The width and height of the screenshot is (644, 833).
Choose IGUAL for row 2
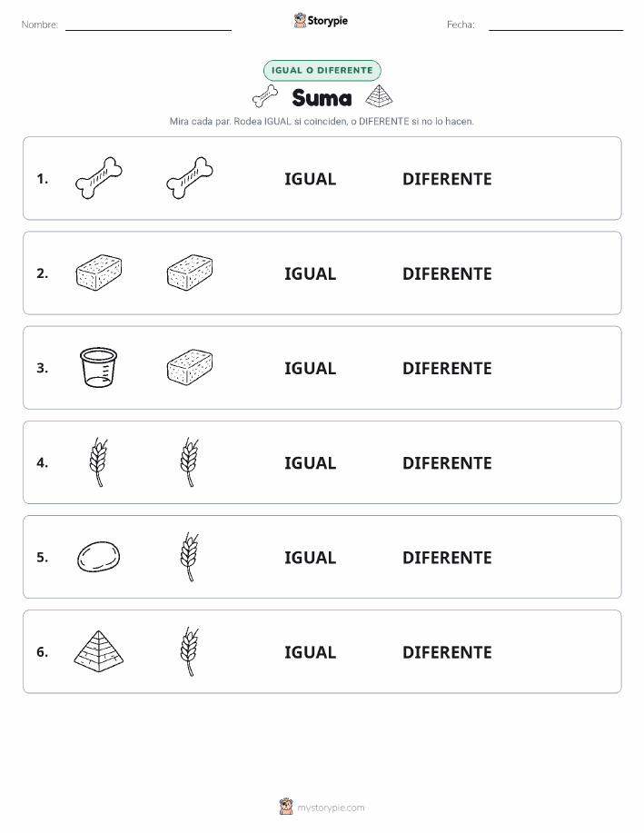pyautogui.click(x=311, y=273)
